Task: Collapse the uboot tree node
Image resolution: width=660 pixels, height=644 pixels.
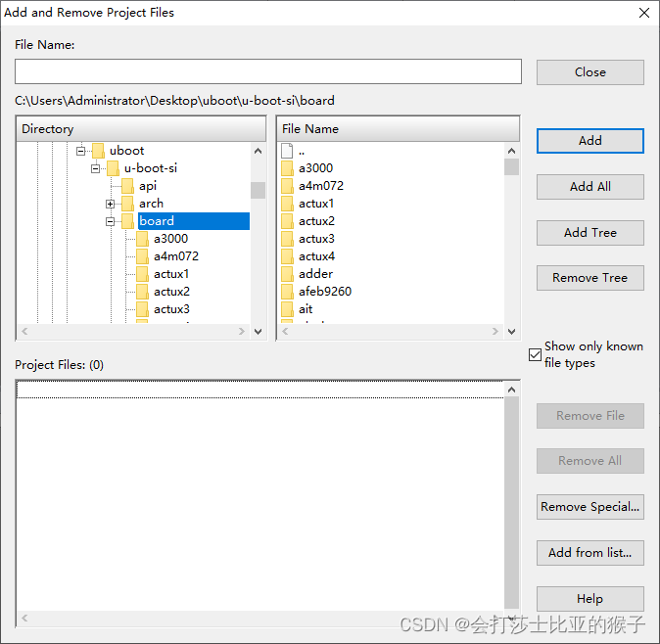Action: tap(81, 151)
